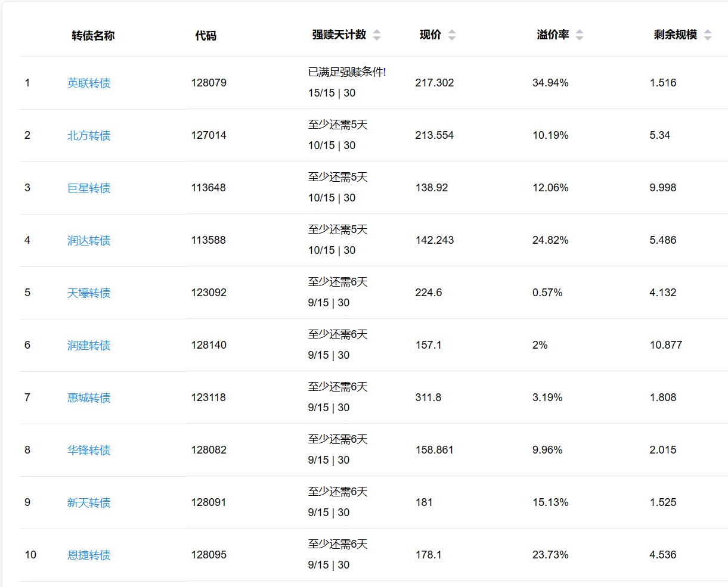The image size is (728, 587).
Task: Open the 英联转债 bond link
Action: 89,83
